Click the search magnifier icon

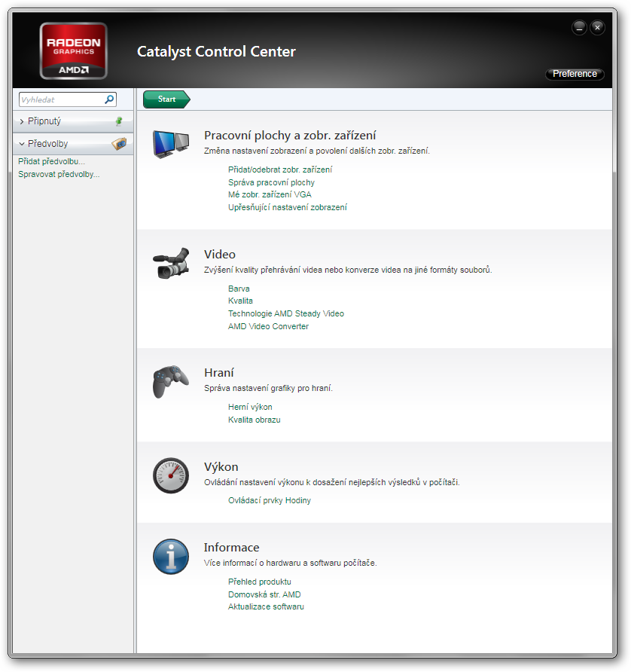(109, 99)
